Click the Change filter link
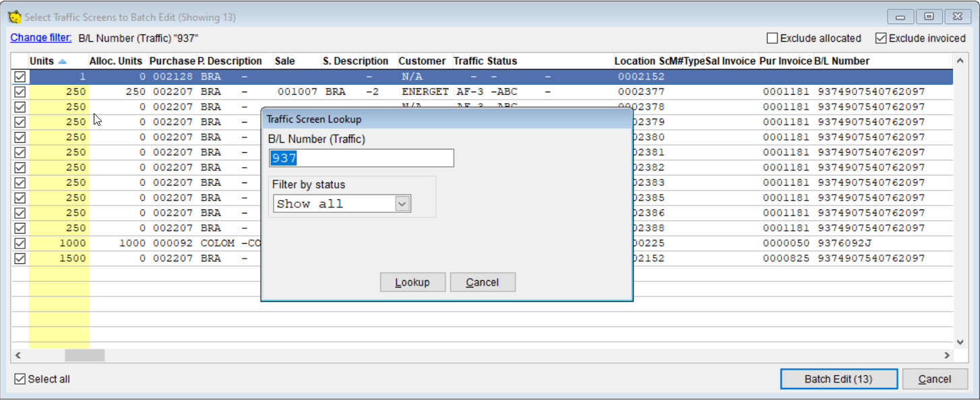 coord(40,38)
